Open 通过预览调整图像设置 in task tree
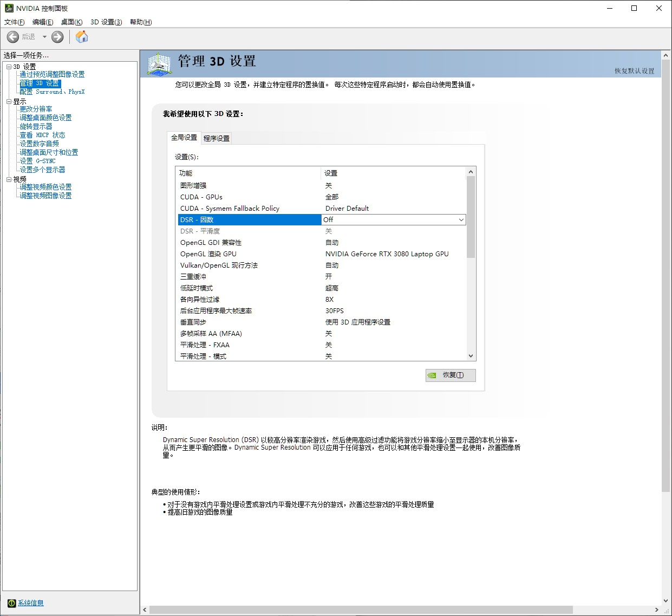Viewport: 672px width, 616px height. (52, 74)
